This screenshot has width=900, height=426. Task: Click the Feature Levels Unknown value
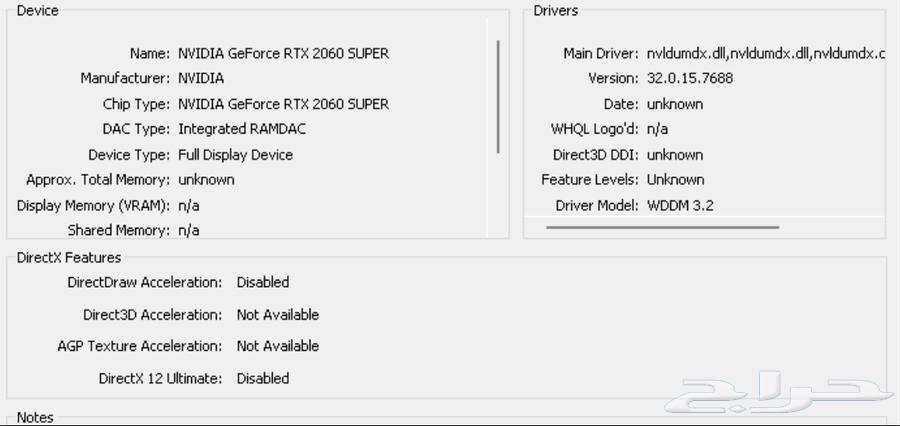tap(675, 180)
